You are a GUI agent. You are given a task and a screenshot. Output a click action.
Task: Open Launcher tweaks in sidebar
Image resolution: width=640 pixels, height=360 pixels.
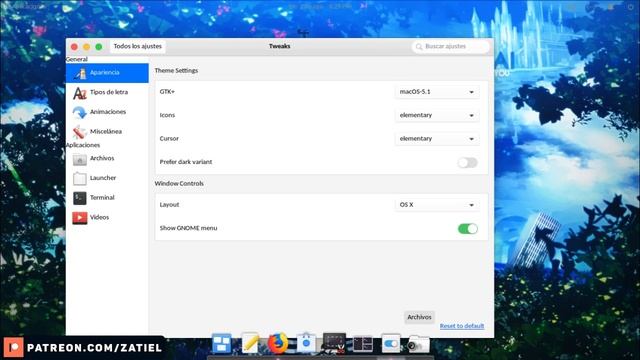pyautogui.click(x=107, y=178)
